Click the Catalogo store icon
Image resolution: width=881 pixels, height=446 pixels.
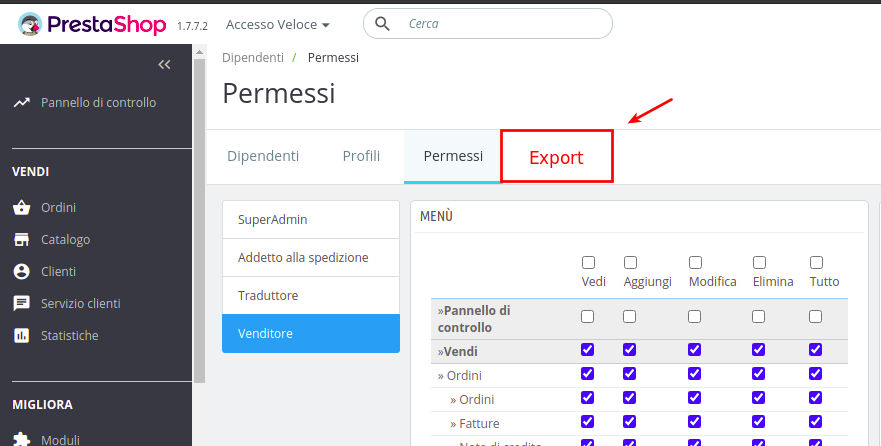21,240
